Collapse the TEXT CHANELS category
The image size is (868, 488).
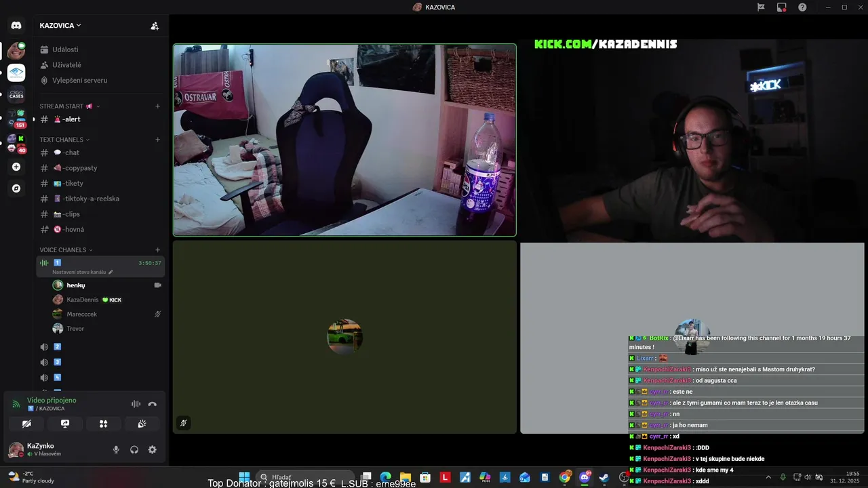click(x=64, y=140)
